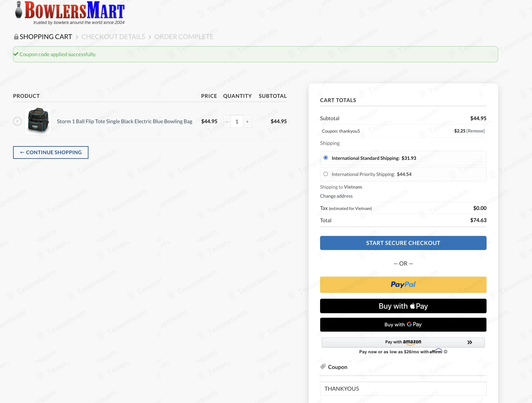
Task: Click the cart totals Subtotal value $44.95
Action: 478,118
